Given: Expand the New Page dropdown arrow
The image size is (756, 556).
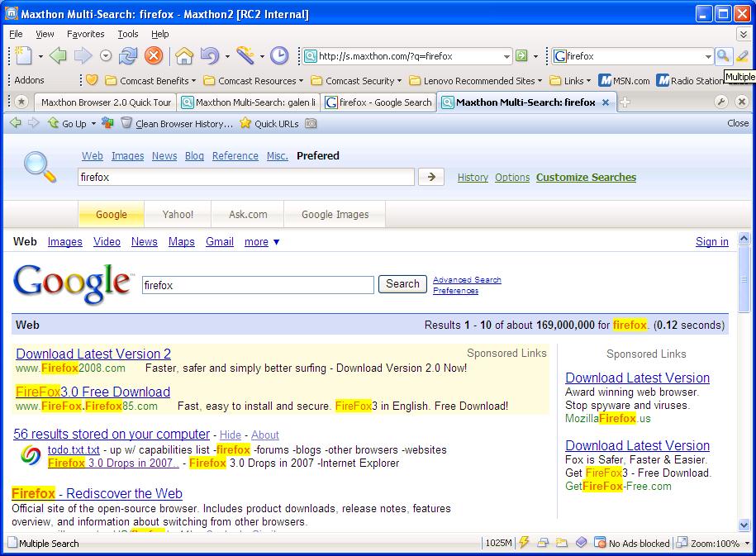Looking at the screenshot, I should point(40,56).
